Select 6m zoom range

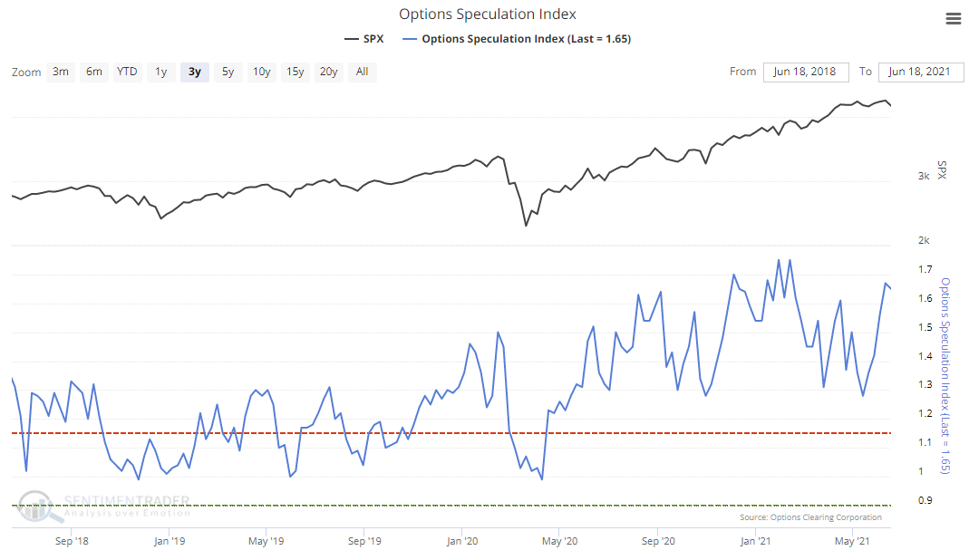(93, 72)
